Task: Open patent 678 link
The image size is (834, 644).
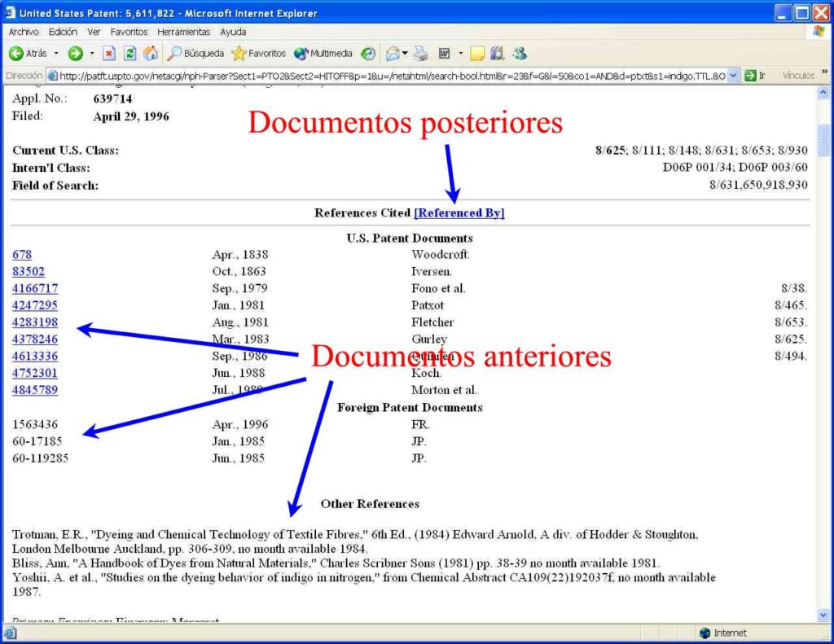Action: [x=22, y=255]
